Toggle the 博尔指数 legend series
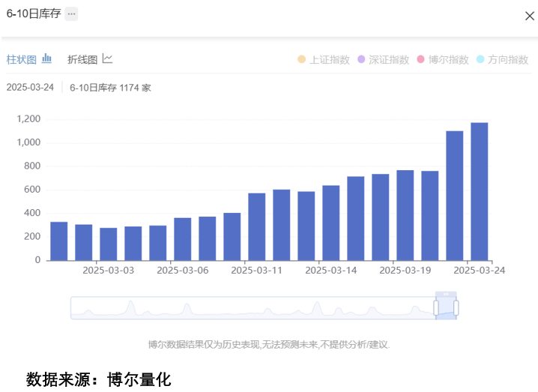This screenshot has height=392, width=538. click(443, 60)
